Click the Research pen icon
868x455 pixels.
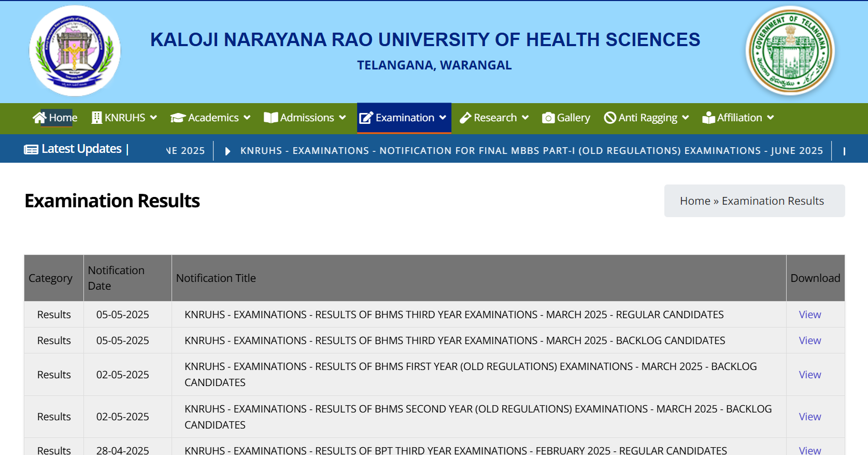pos(465,118)
